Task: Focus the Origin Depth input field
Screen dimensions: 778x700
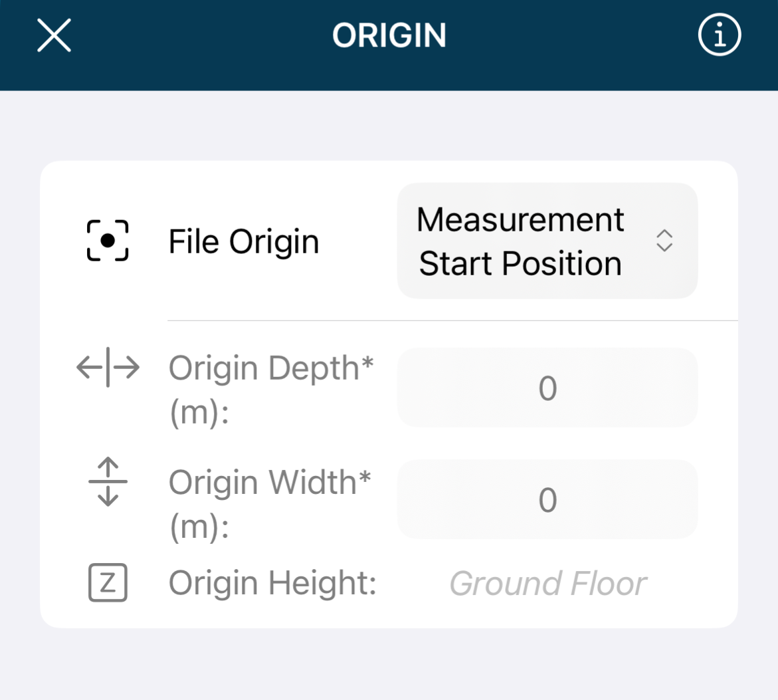Action: tap(547, 388)
